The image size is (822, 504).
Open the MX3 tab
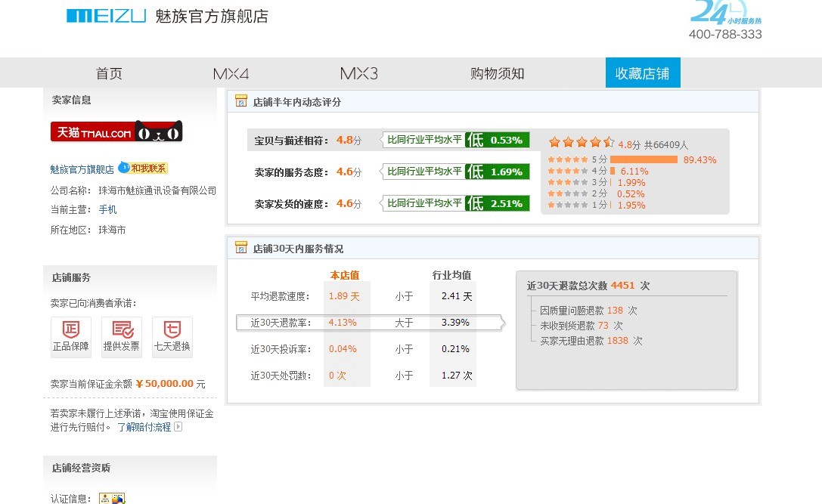click(359, 73)
